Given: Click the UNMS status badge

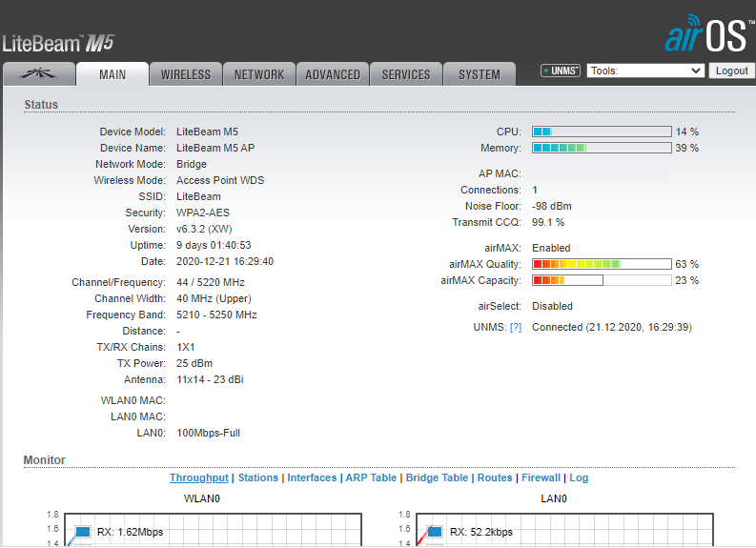Looking at the screenshot, I should pyautogui.click(x=561, y=71).
